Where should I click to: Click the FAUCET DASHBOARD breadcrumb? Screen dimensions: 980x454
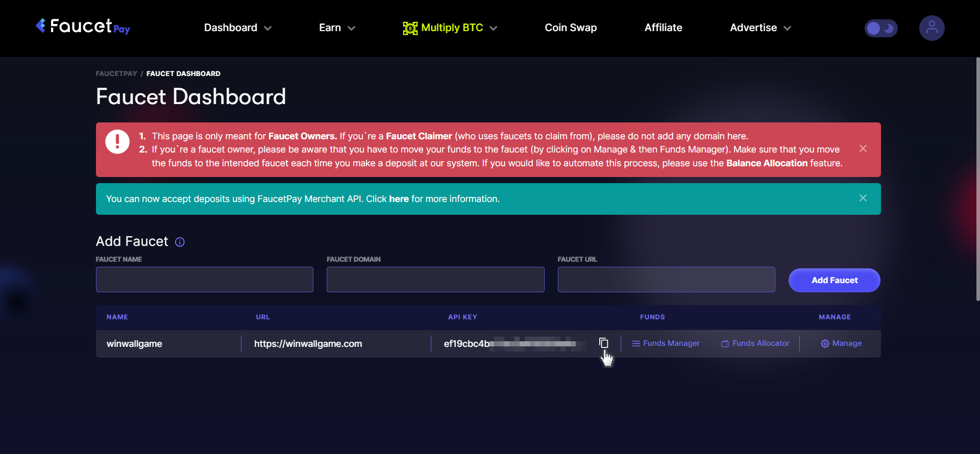pyautogui.click(x=183, y=73)
